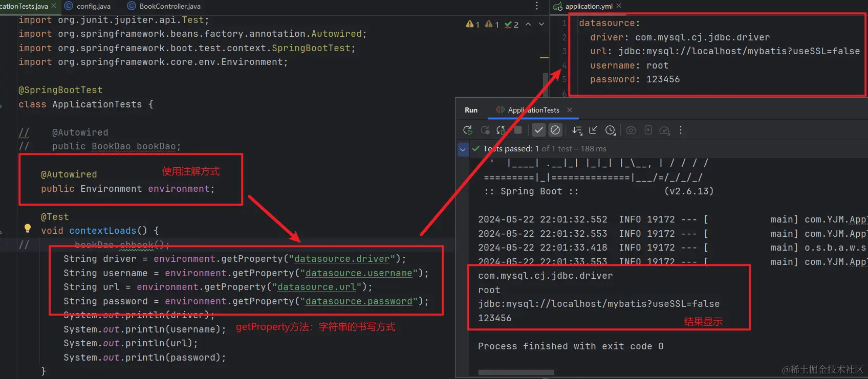This screenshot has width=868, height=379.
Task: Click the url value in application.yml
Action: click(739, 51)
